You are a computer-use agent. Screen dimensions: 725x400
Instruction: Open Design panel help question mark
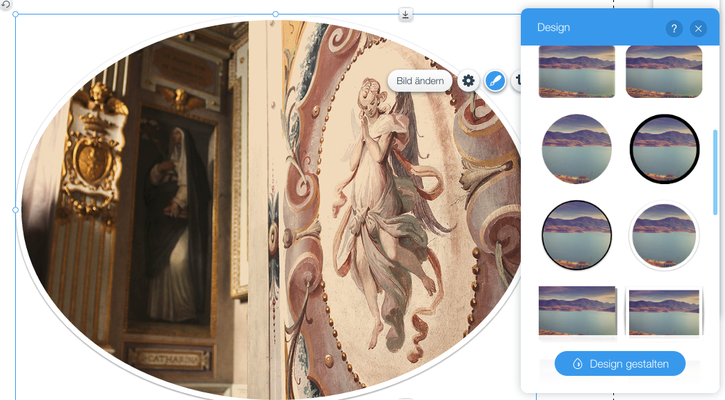pyautogui.click(x=674, y=29)
